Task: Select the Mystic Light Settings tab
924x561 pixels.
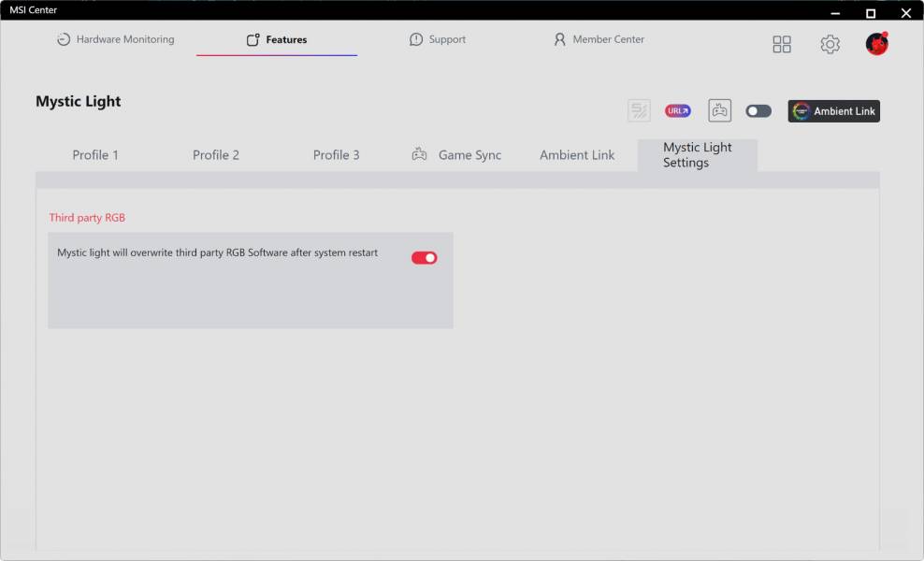Action: point(697,155)
